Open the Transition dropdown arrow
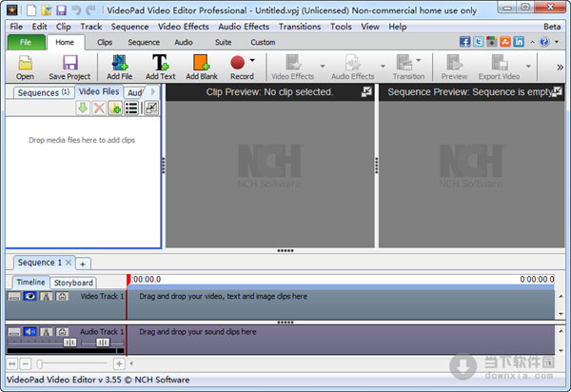 (419, 61)
